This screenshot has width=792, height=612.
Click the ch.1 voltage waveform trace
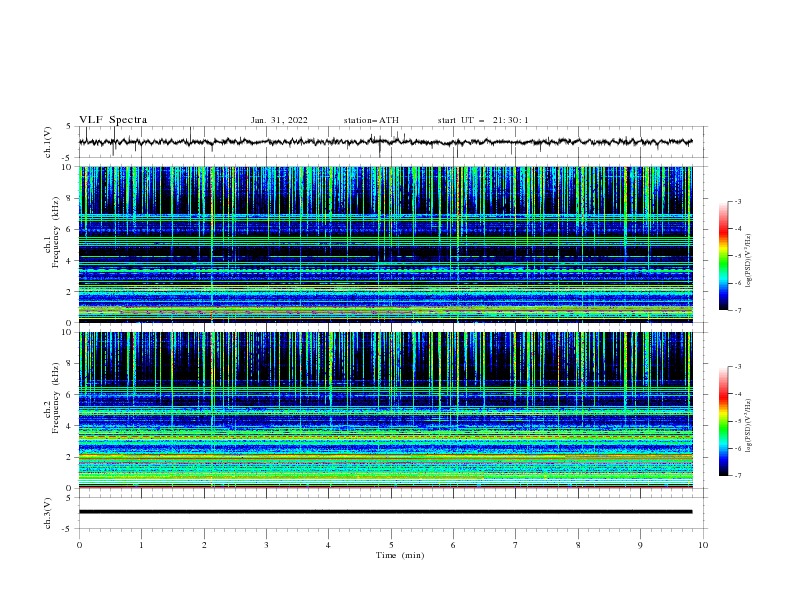385,142
